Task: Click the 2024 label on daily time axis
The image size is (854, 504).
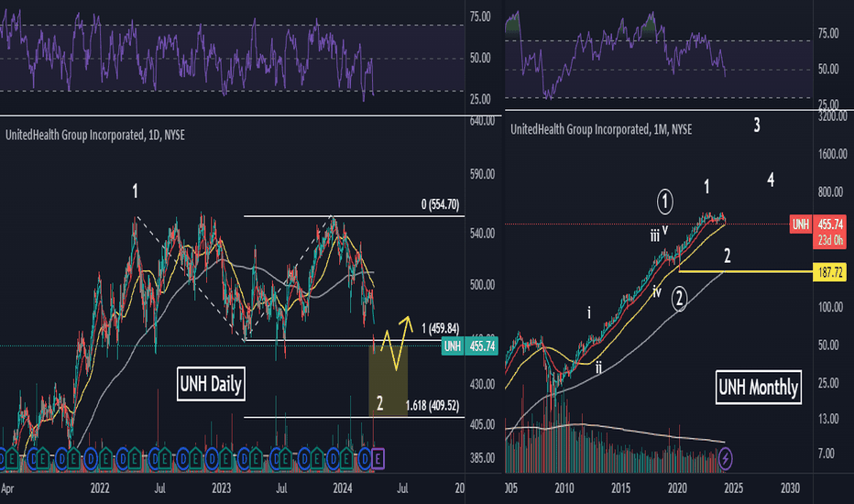Action: [342, 488]
